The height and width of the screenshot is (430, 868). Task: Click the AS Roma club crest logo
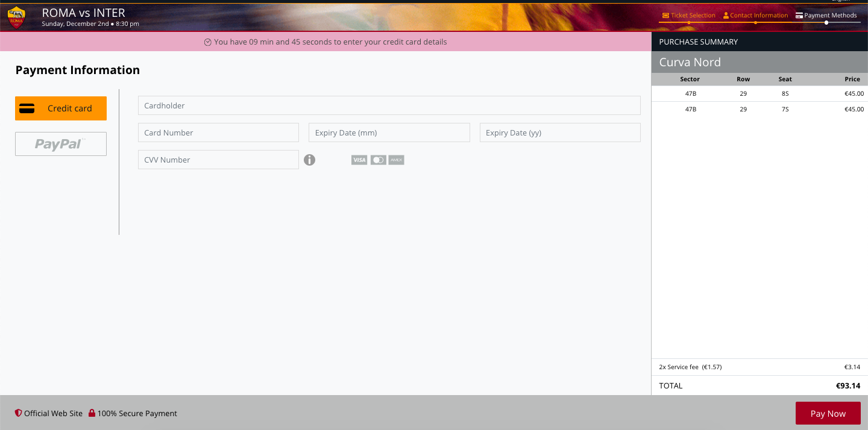[x=16, y=17]
